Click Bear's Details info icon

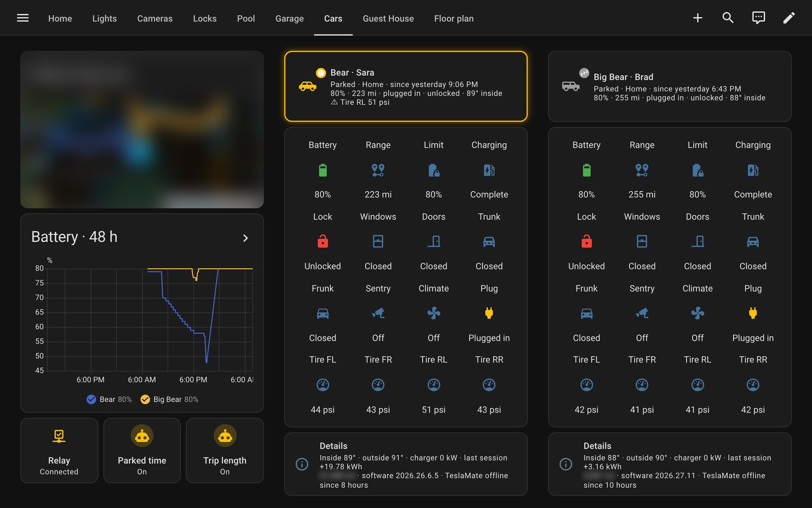point(302,464)
